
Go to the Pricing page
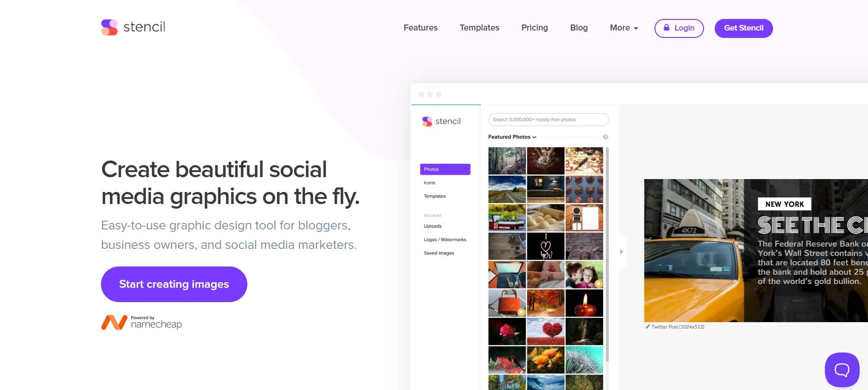click(535, 28)
